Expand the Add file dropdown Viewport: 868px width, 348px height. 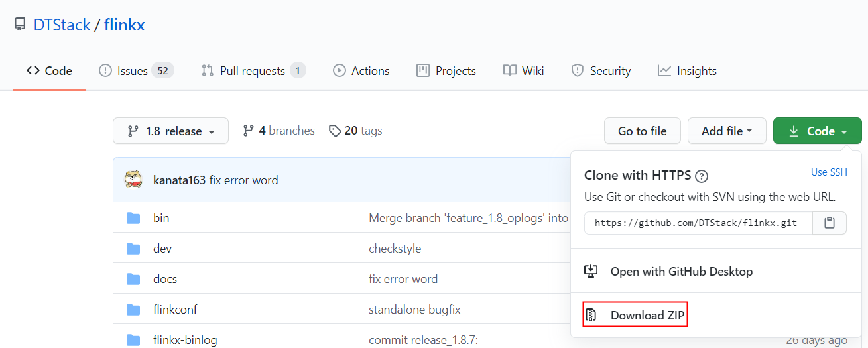[x=727, y=131]
